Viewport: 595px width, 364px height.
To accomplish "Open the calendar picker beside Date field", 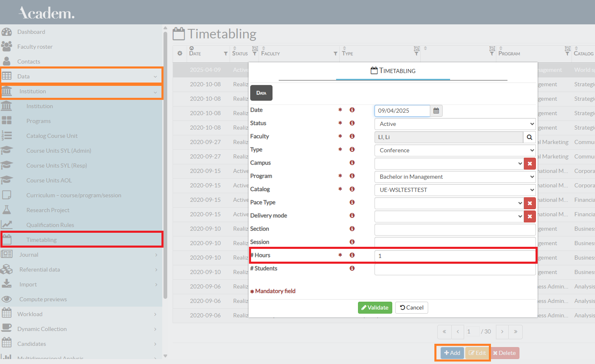I will tap(436, 111).
